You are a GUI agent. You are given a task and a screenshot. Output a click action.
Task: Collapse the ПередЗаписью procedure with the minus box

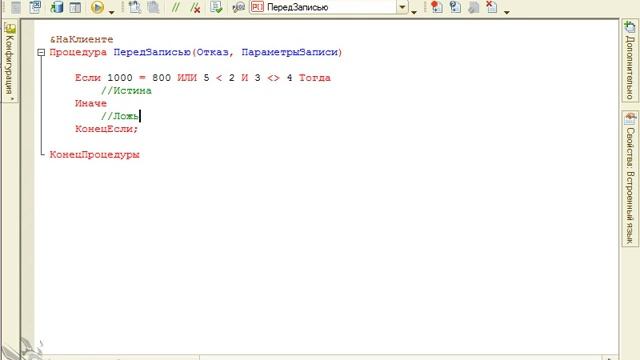point(41,52)
